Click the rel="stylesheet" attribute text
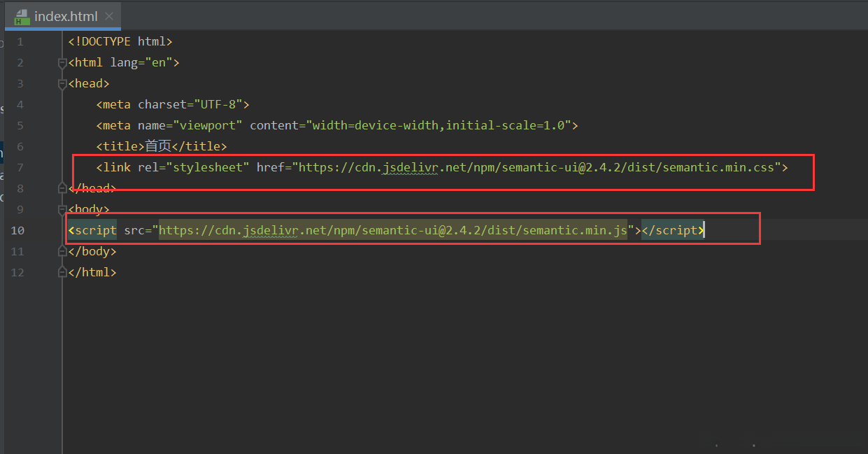This screenshot has width=868, height=454. (x=194, y=168)
